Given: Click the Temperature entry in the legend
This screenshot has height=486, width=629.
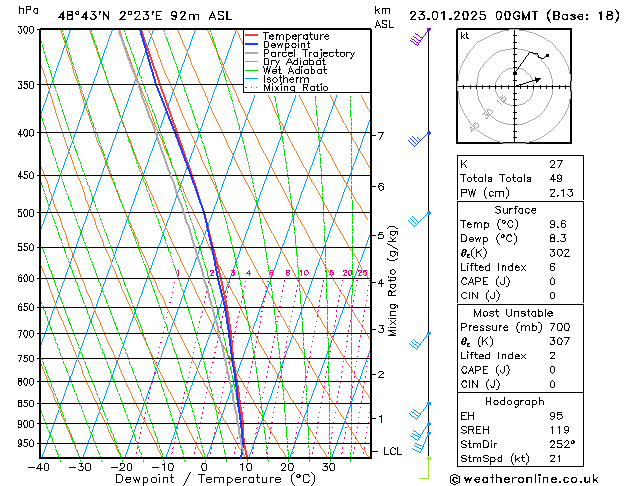Looking at the screenshot, I should (x=294, y=36).
